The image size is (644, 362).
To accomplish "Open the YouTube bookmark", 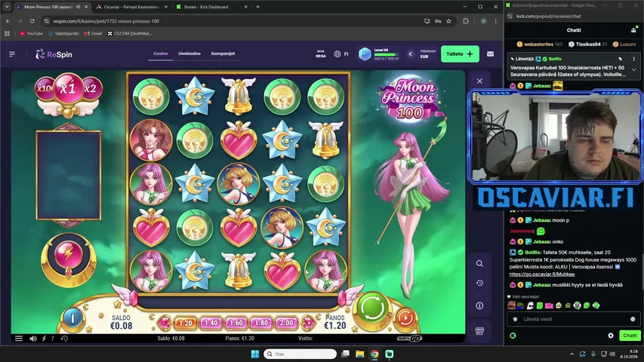I will pos(31,34).
